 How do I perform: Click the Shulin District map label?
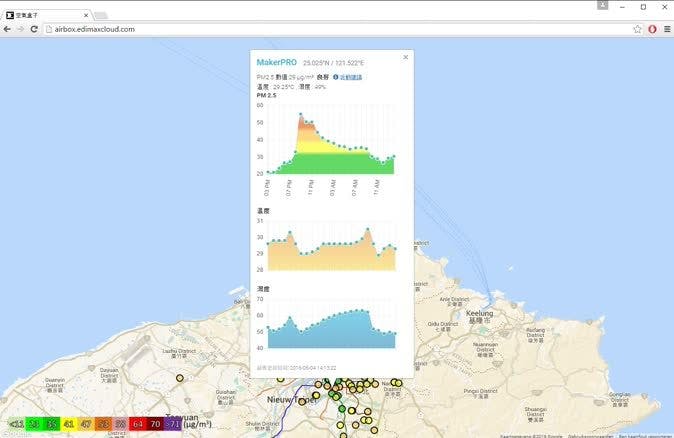tap(262, 426)
